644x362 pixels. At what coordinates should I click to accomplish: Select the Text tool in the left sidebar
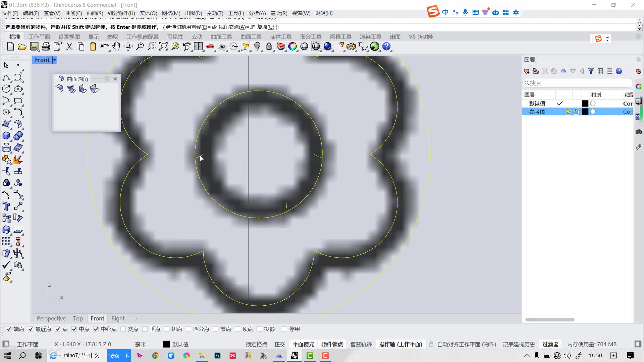tap(6, 206)
